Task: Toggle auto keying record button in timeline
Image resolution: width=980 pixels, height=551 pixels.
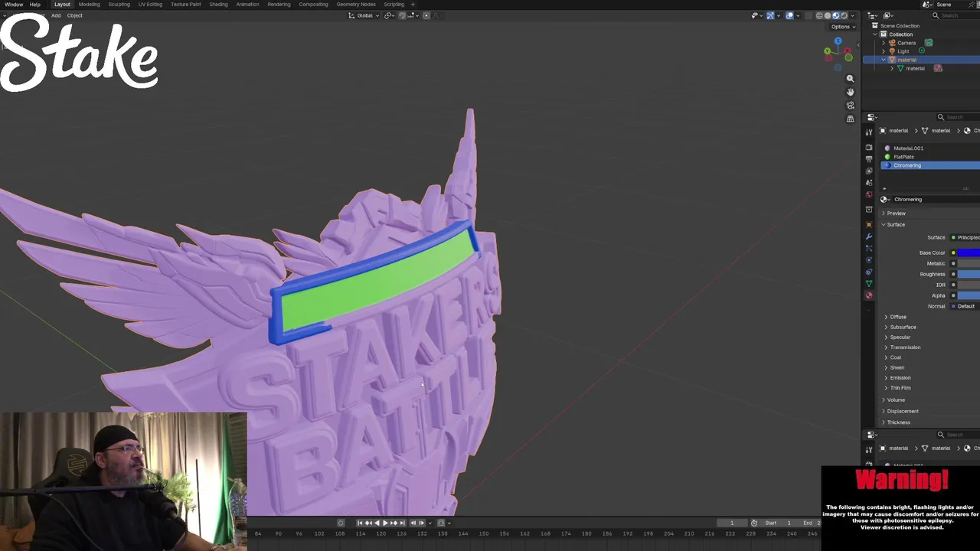Action: click(341, 523)
